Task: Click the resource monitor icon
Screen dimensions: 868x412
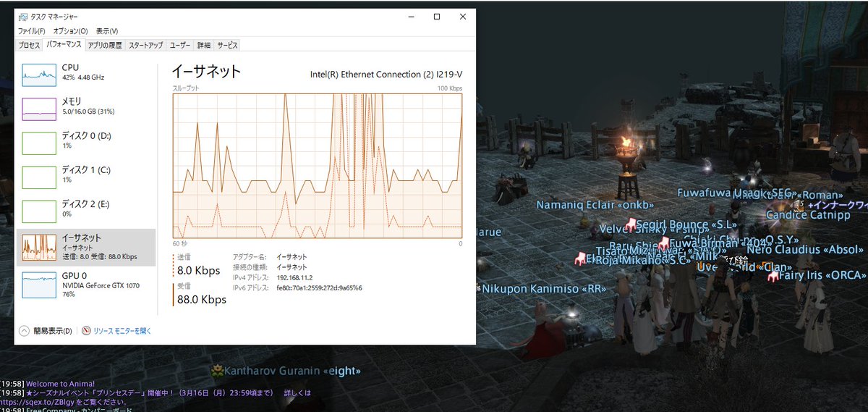Action: tap(86, 331)
